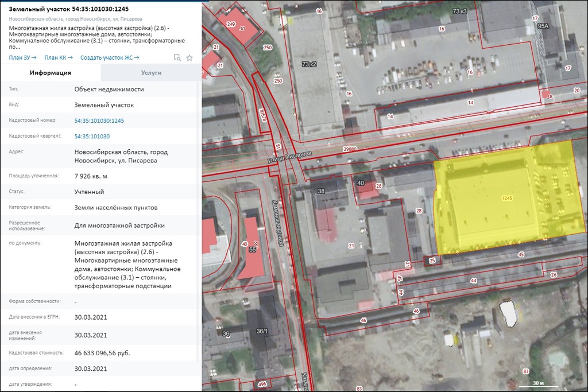Open cadastral number 54:35:101030:1245 link
The height and width of the screenshot is (392, 588).
tap(99, 121)
